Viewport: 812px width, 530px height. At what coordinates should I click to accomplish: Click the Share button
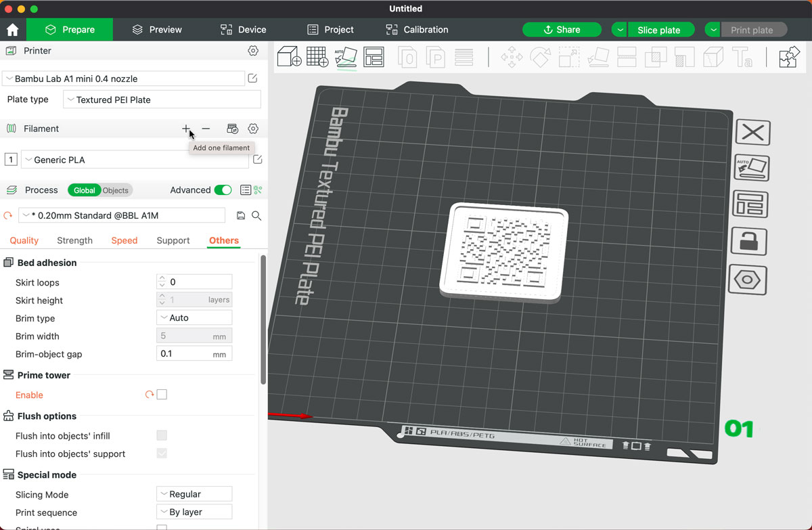click(562, 29)
